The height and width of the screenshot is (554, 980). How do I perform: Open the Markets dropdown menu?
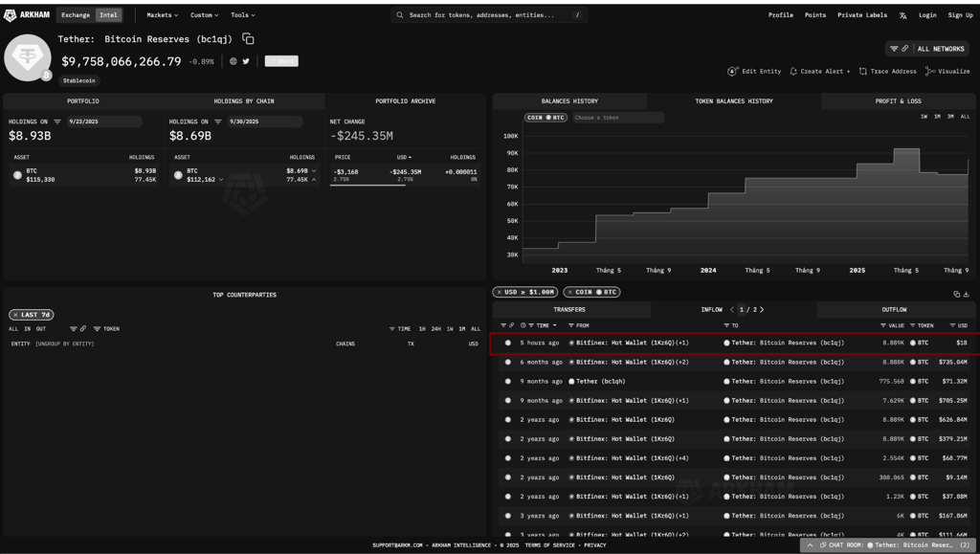coord(162,15)
